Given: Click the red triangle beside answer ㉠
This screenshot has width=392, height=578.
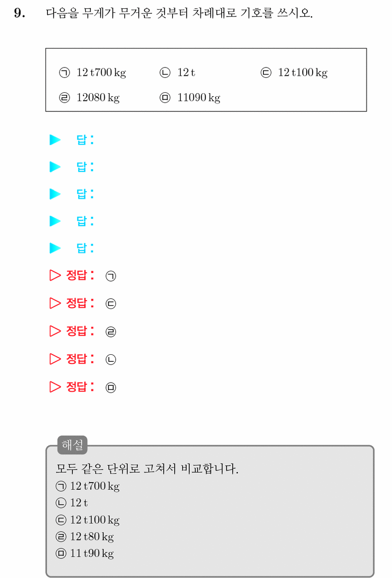Looking at the screenshot, I should [55, 276].
